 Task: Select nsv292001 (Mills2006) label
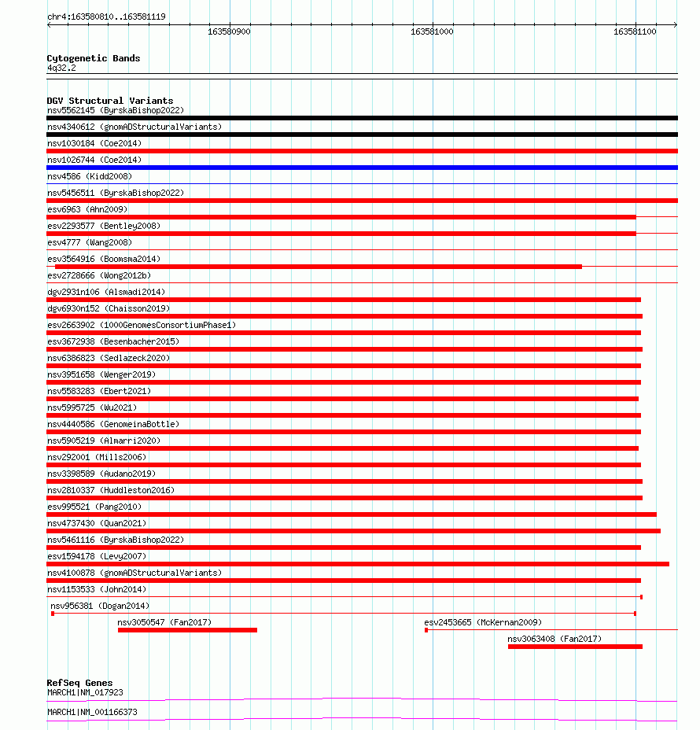click(97, 457)
